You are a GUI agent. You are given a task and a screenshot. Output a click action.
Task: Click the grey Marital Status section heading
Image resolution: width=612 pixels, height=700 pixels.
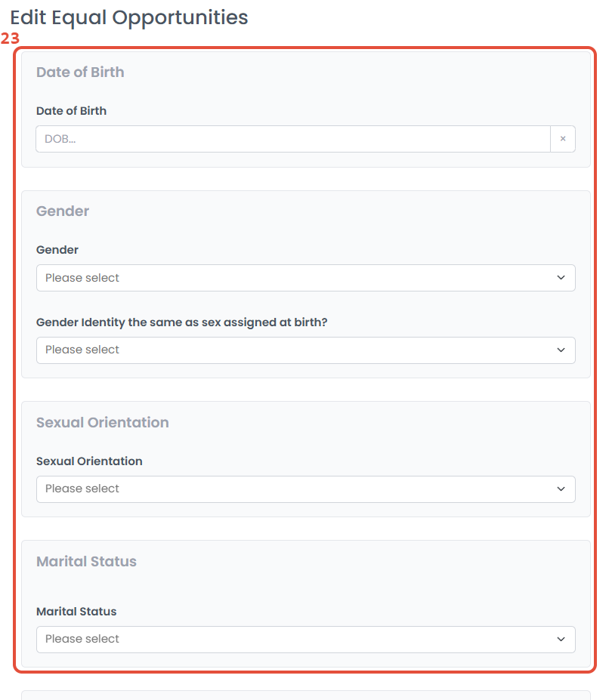(x=86, y=562)
